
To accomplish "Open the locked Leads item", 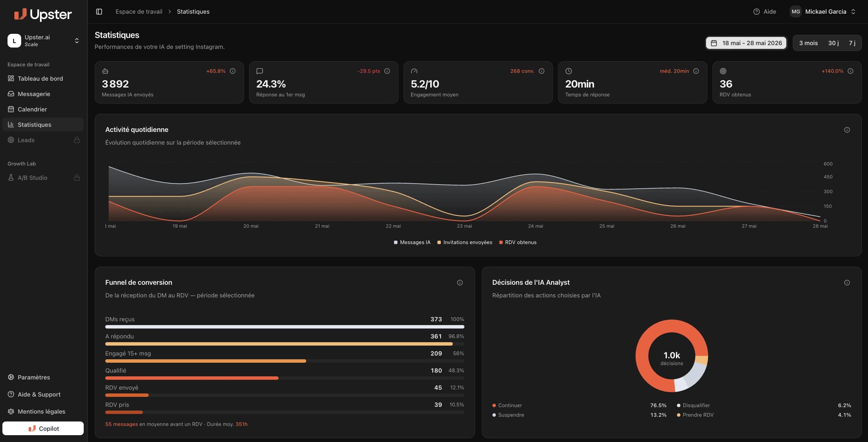I will (43, 140).
